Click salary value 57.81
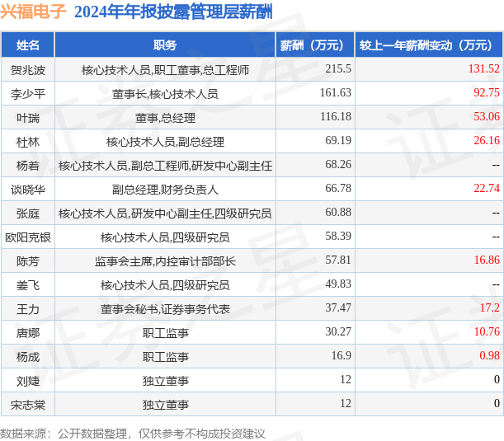The width and height of the screenshot is (504, 441). pos(338,260)
